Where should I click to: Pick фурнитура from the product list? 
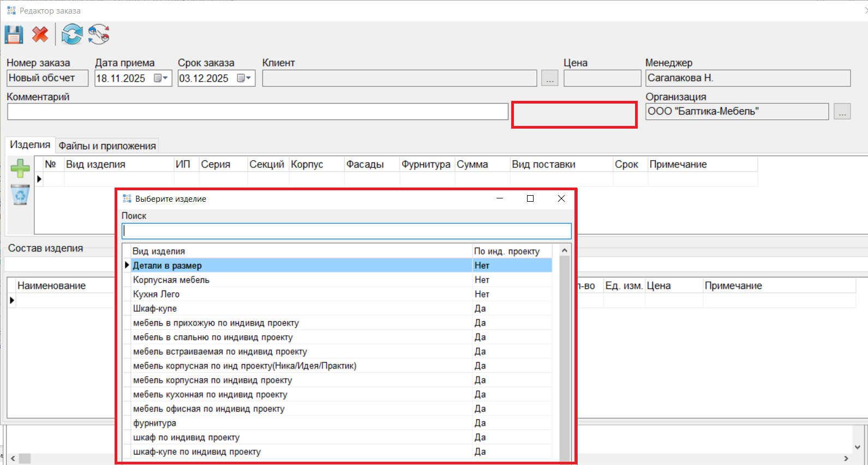tap(154, 423)
